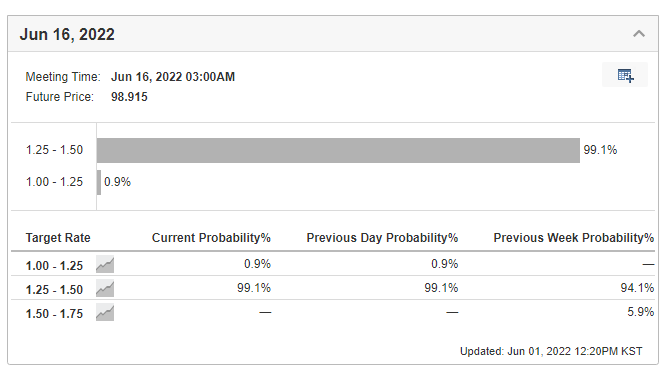
Task: Click the meeting time Jun 16, 2022 03:00AM
Action: pos(173,77)
